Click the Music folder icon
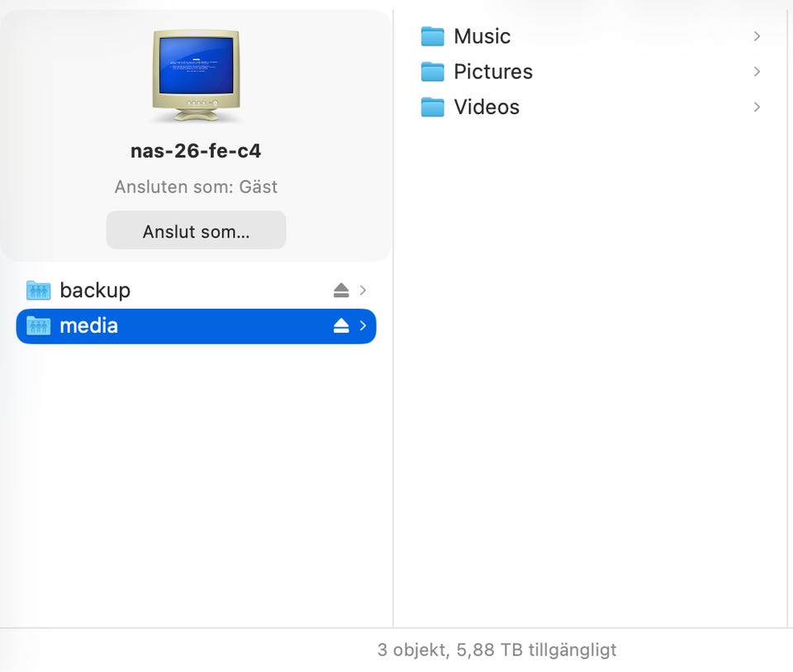Viewport: 793px width, 672px height. click(432, 36)
